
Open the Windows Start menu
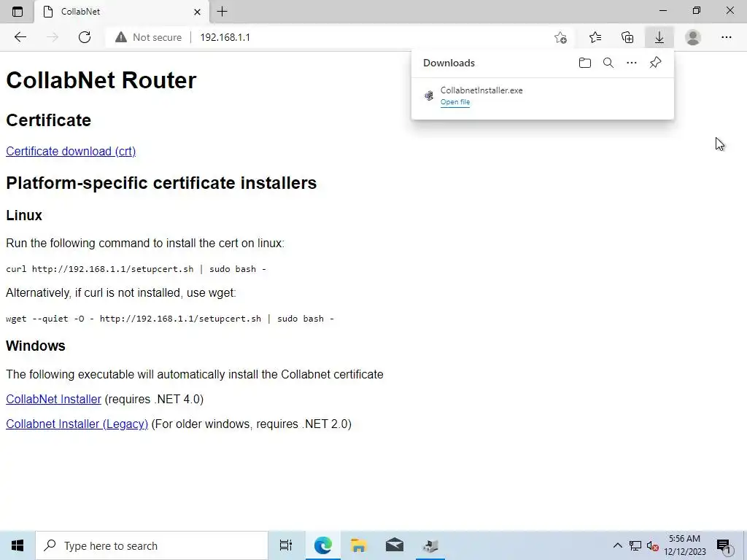(x=18, y=545)
